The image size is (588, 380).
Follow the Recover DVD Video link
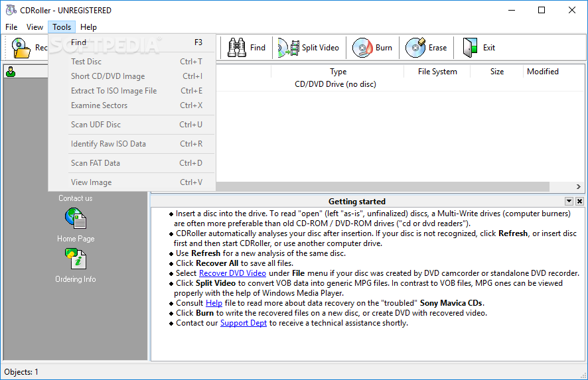232,273
